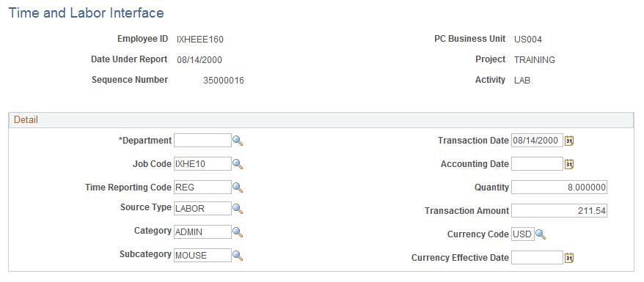
Task: Open the Currency Effective Date calendar picker
Action: (569, 258)
